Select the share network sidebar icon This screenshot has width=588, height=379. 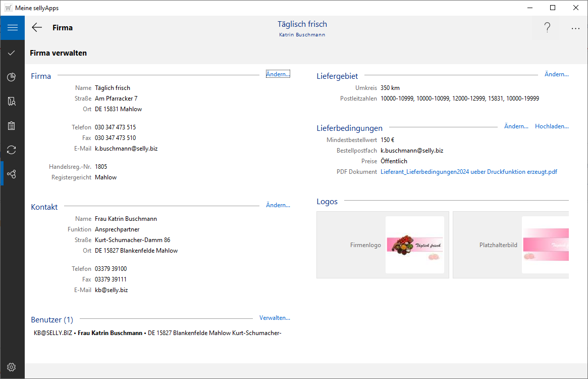[x=12, y=174]
